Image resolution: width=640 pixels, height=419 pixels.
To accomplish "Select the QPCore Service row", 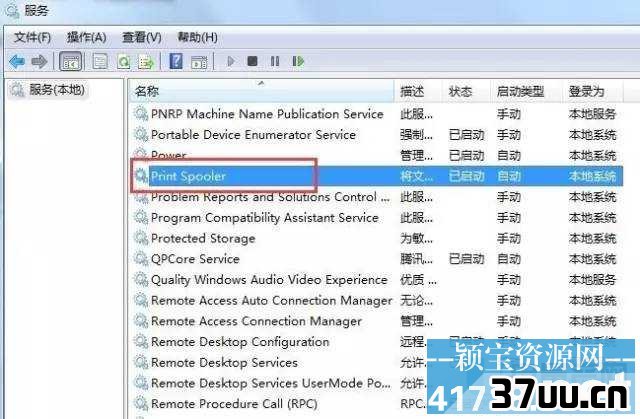I will pyautogui.click(x=378, y=259).
